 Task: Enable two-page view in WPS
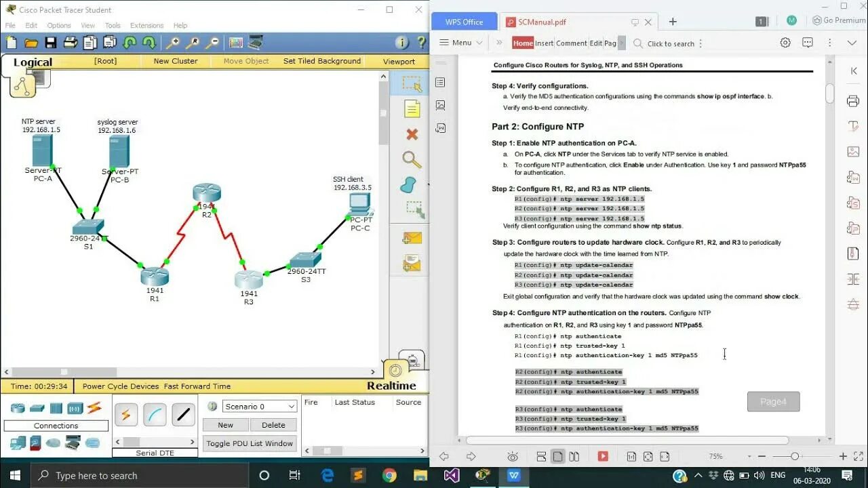pyautogui.click(x=574, y=457)
